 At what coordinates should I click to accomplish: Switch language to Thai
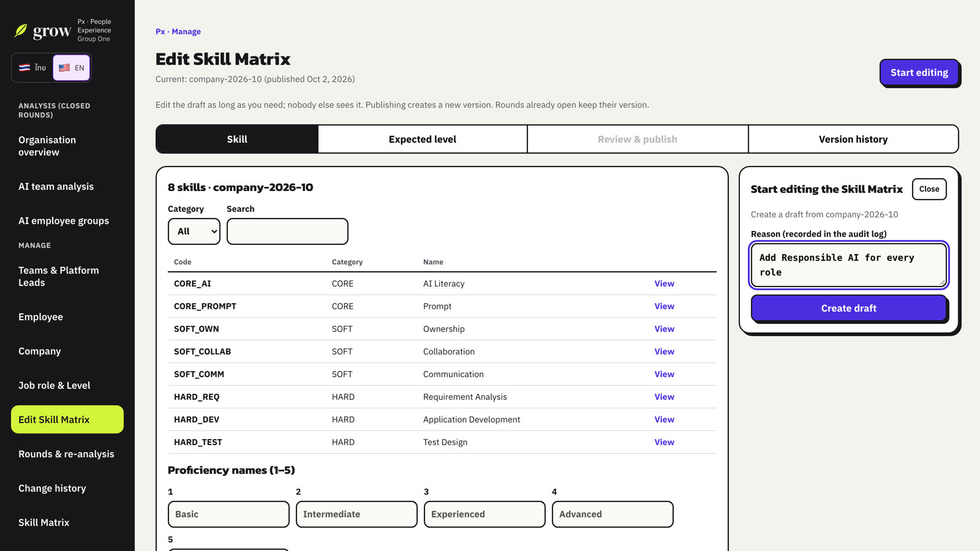click(32, 67)
